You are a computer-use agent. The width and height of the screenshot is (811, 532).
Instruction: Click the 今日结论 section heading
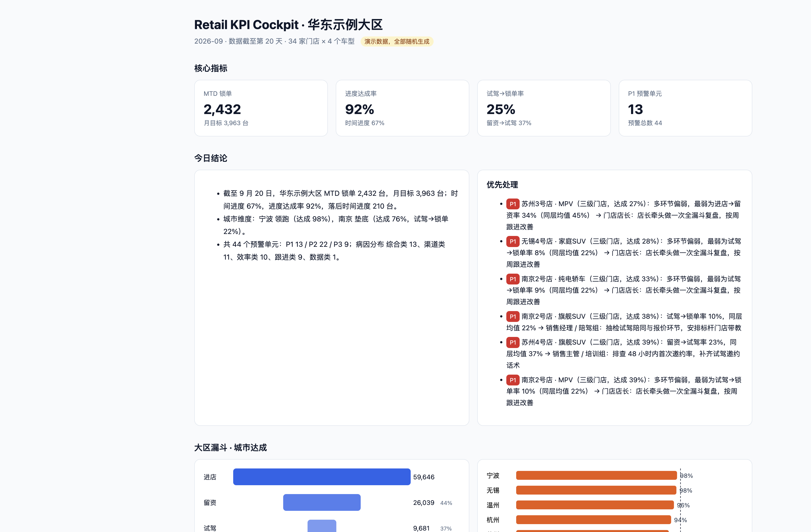[211, 158]
